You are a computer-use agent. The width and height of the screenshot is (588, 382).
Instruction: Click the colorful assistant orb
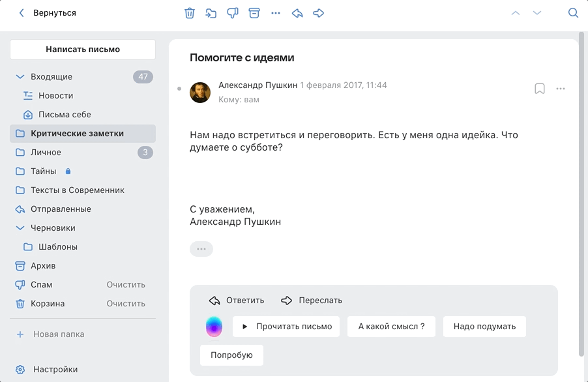(214, 327)
